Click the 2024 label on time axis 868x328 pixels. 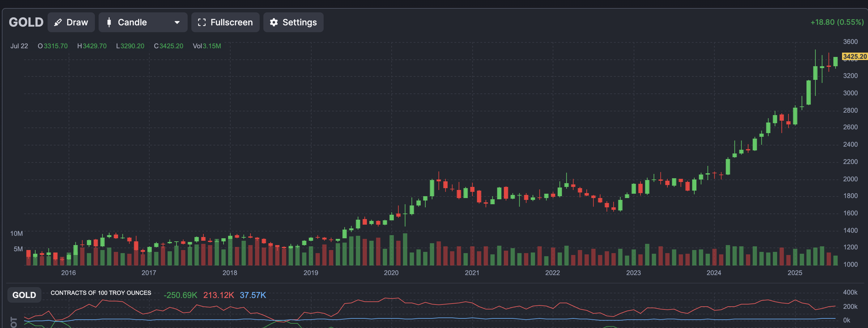(714, 273)
